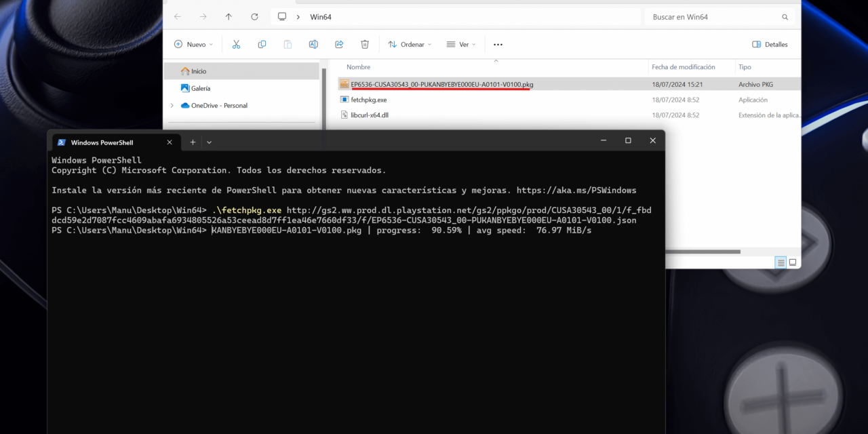868x434 pixels.
Task: Click the Explorer horizontal scrollbar
Action: (x=702, y=252)
